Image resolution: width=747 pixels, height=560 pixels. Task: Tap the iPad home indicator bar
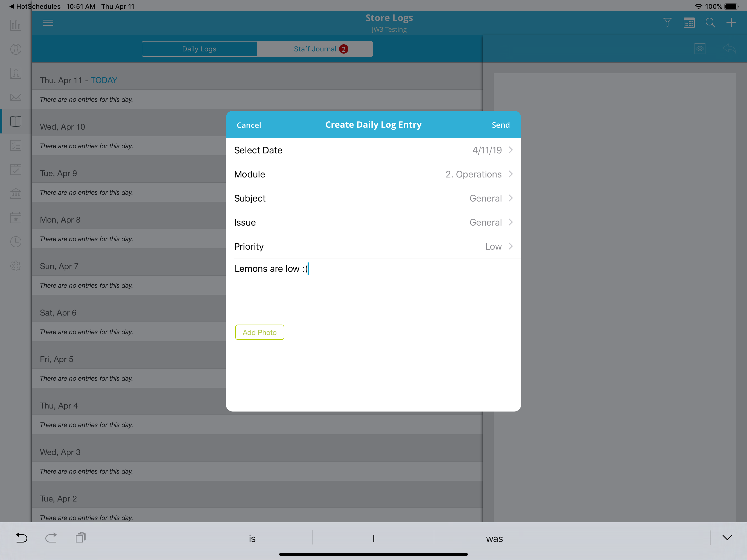[x=373, y=554]
